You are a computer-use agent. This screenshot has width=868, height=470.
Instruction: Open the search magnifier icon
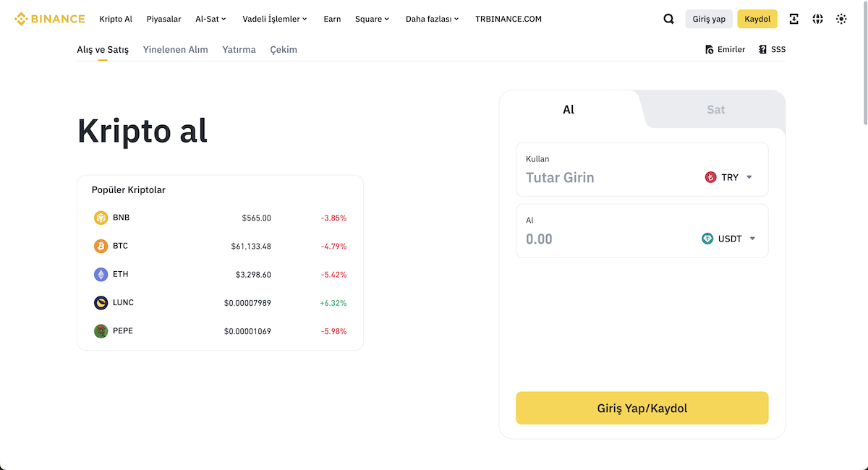click(x=668, y=19)
